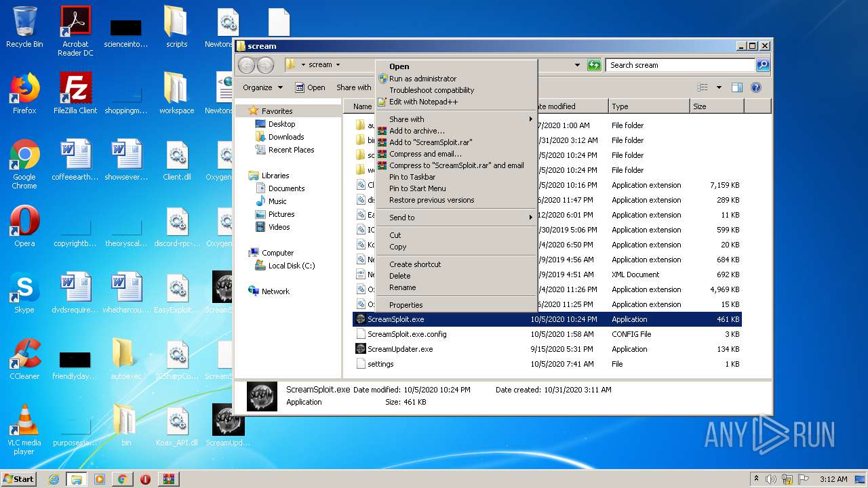Click Add to archive... menu entry

(x=456, y=131)
